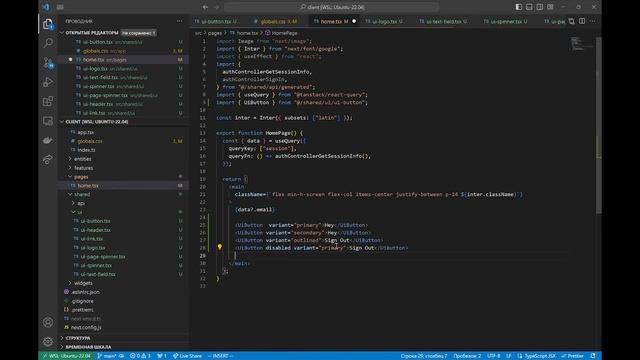Switch to the globals.css editor tab
Image resolution: width=640 pixels, height=360 pixels.
coord(278,21)
